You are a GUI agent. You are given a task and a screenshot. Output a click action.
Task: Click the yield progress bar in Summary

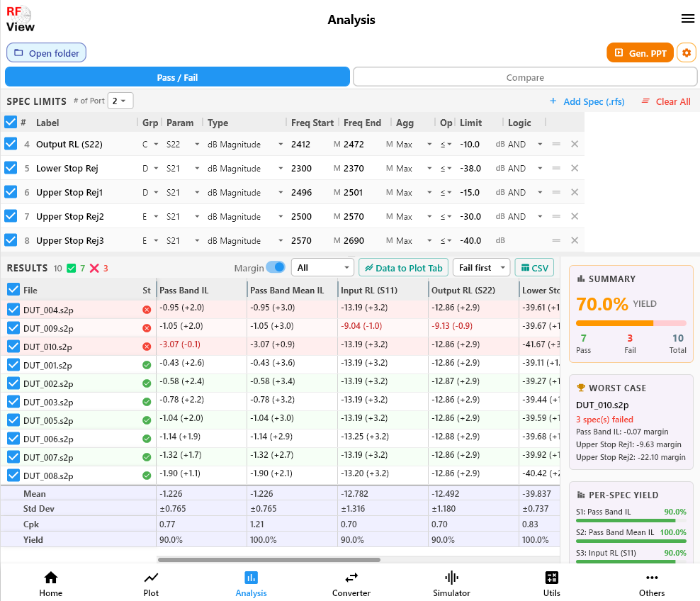(x=631, y=323)
